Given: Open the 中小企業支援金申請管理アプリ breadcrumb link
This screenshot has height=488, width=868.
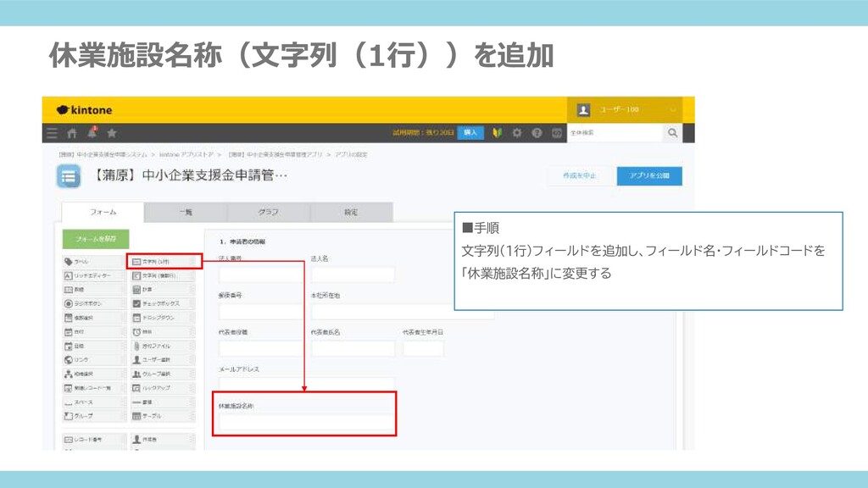Looking at the screenshot, I should [x=275, y=154].
